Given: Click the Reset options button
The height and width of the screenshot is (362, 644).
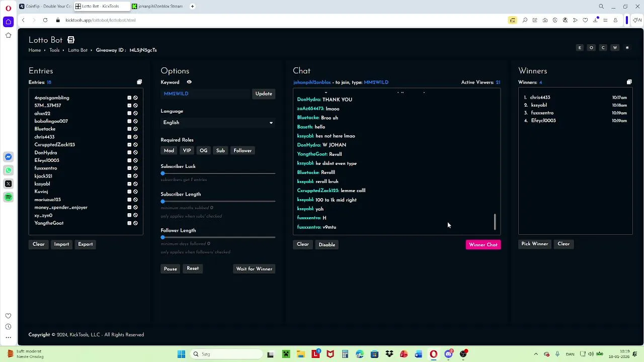Looking at the screenshot, I should tap(193, 268).
